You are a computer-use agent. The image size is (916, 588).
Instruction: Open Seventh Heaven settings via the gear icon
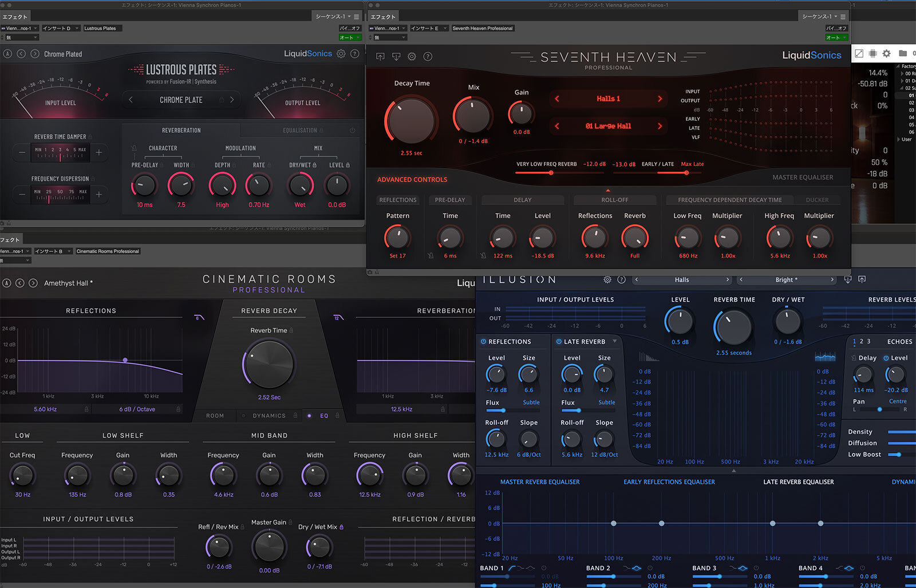[x=412, y=57]
